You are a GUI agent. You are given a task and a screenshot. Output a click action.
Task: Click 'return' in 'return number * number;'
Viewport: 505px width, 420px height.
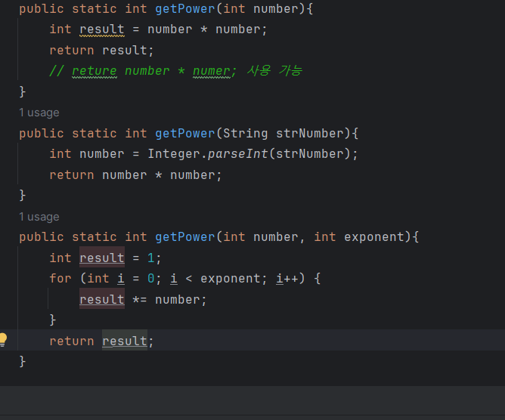(72, 175)
